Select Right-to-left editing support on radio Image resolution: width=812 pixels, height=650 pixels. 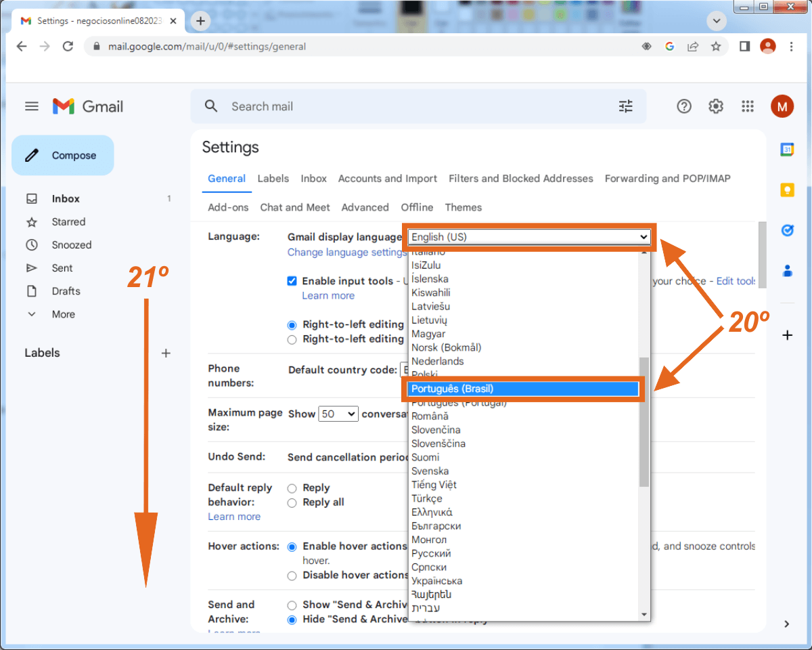pyautogui.click(x=292, y=339)
